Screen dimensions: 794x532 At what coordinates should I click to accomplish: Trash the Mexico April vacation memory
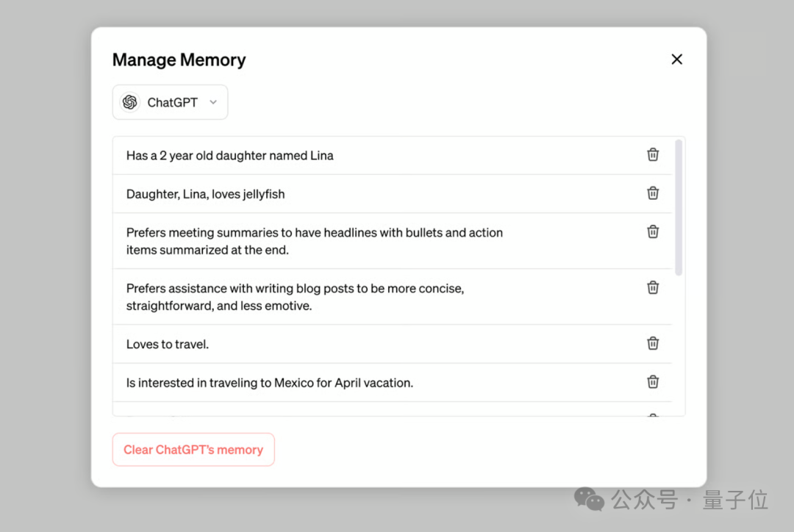tap(653, 381)
